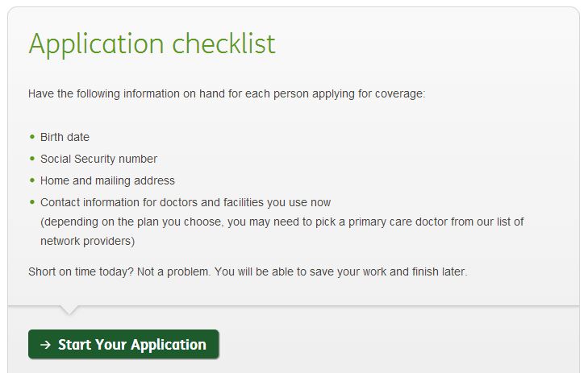Click Contact information for doctors and facilities text
588x373 pixels.
[x=186, y=202]
